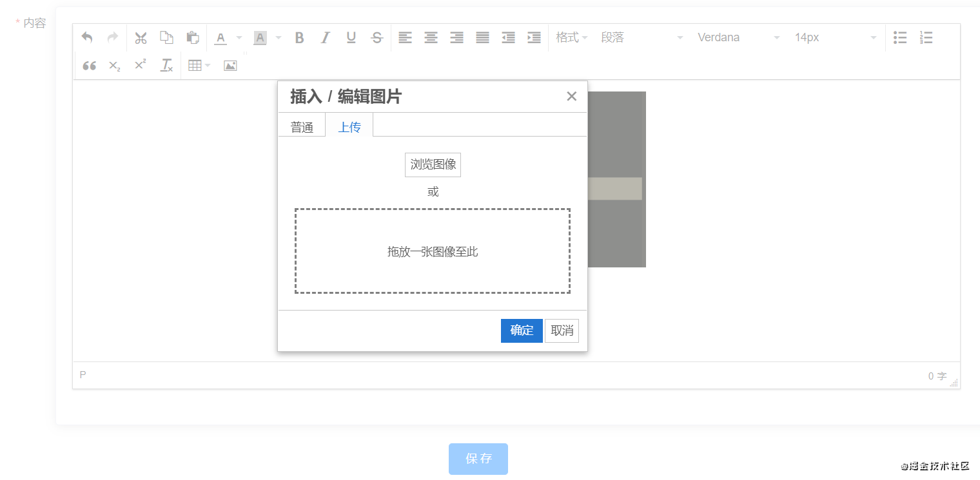Toggle underline formatting

click(351, 37)
